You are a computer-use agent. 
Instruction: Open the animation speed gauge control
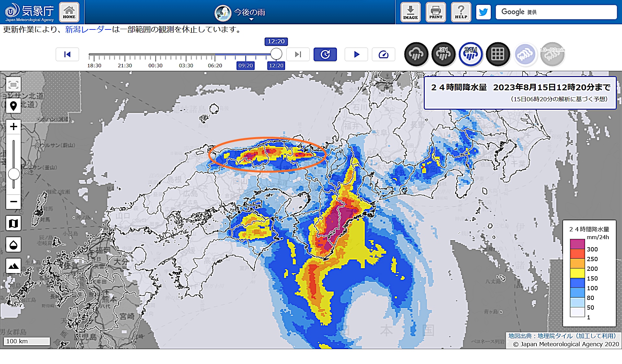[x=383, y=54]
